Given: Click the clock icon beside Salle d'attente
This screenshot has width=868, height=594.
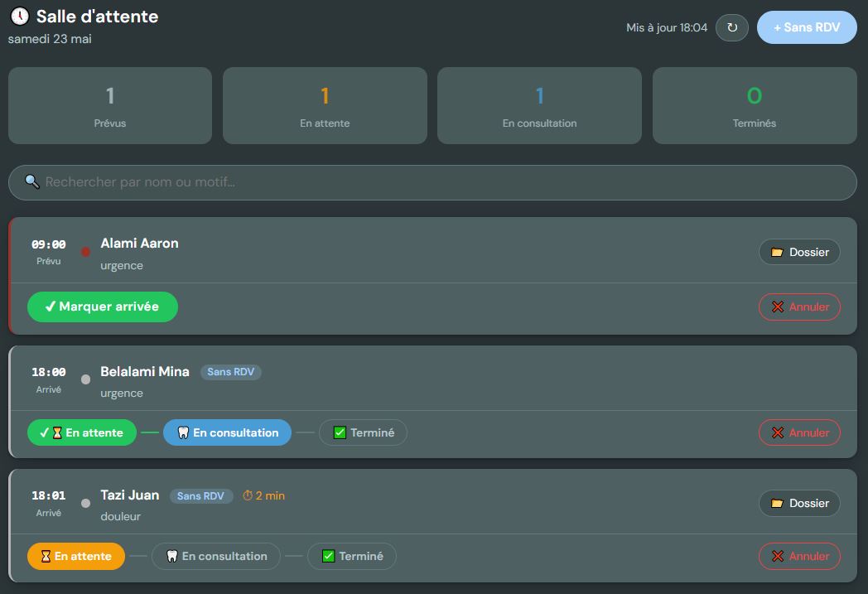Looking at the screenshot, I should (x=20, y=16).
